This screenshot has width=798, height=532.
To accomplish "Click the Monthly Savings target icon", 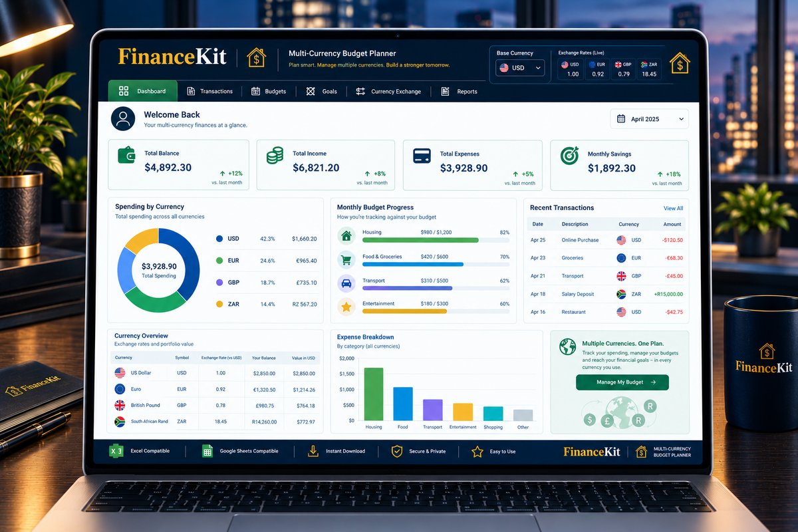I will (x=569, y=156).
